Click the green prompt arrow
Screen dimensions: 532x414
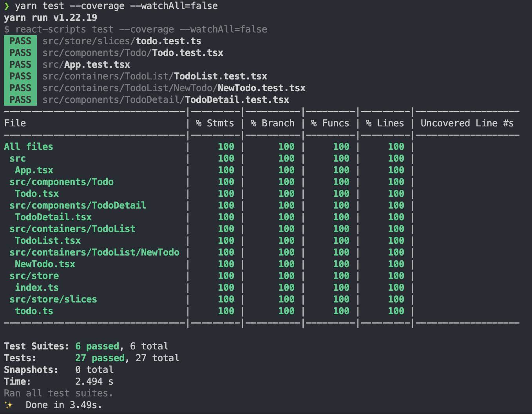pos(7,6)
